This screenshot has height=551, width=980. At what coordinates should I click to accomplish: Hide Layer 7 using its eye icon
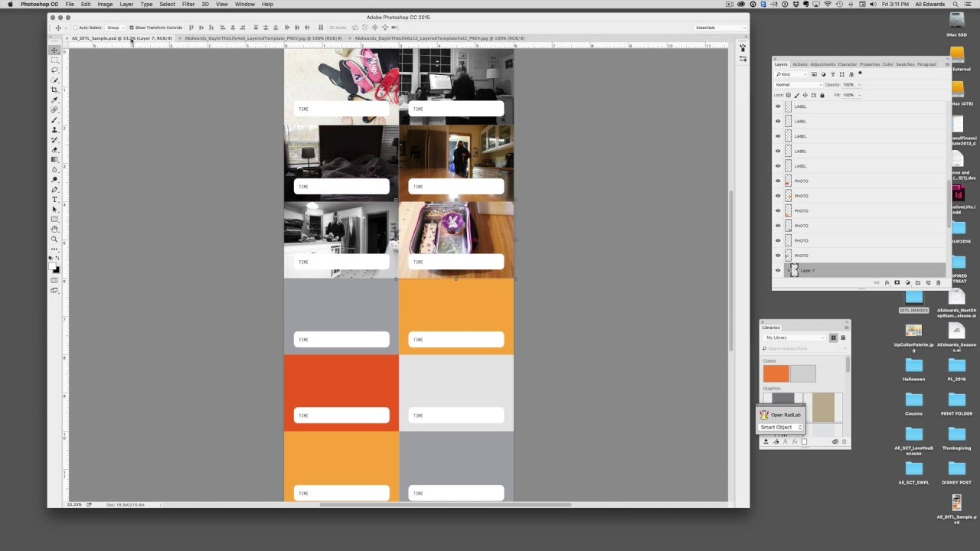pyautogui.click(x=778, y=270)
